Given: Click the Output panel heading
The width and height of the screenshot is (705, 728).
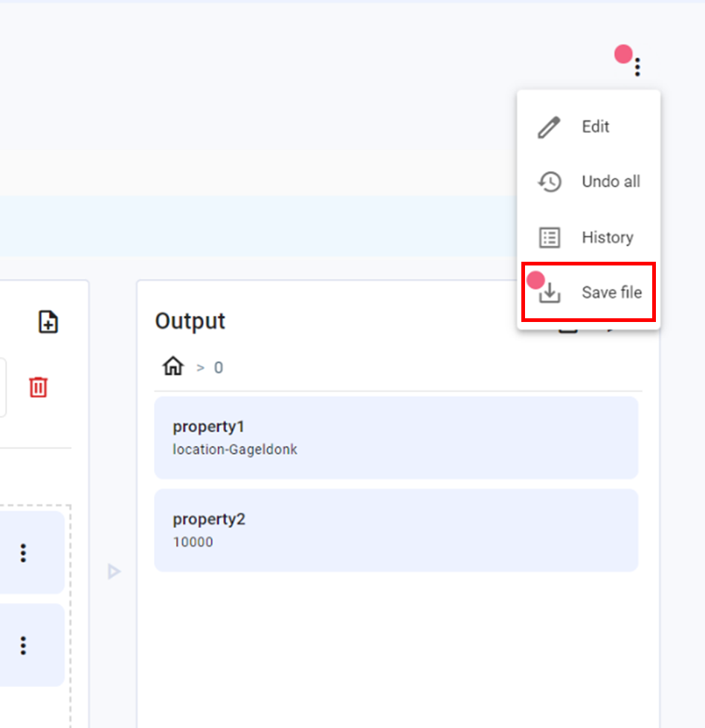Looking at the screenshot, I should [190, 321].
